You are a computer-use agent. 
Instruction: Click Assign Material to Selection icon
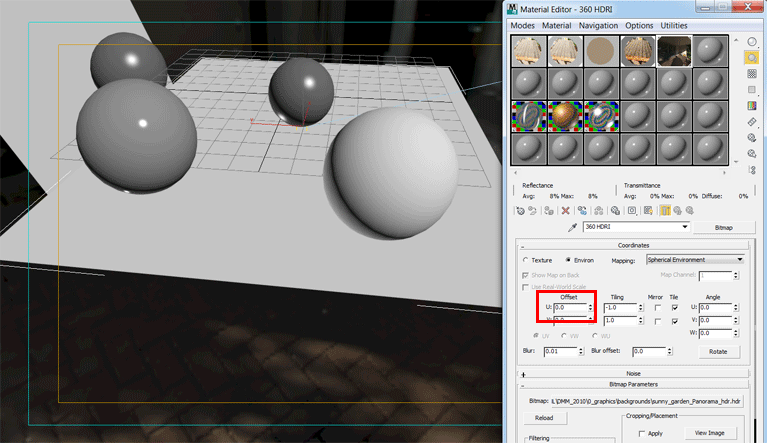click(x=549, y=211)
